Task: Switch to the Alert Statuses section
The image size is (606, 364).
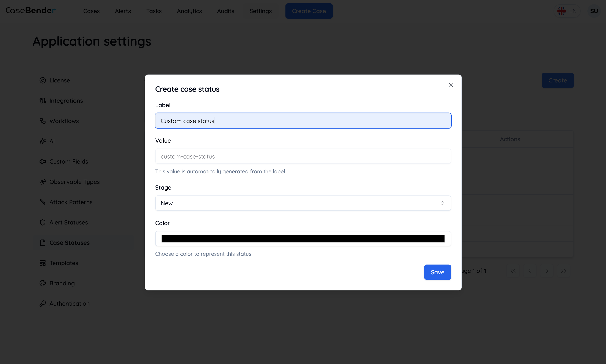Action: tap(69, 222)
